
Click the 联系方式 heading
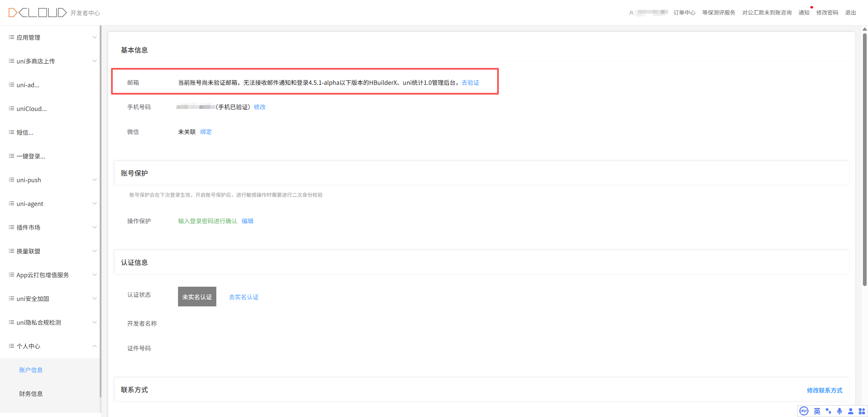point(134,390)
